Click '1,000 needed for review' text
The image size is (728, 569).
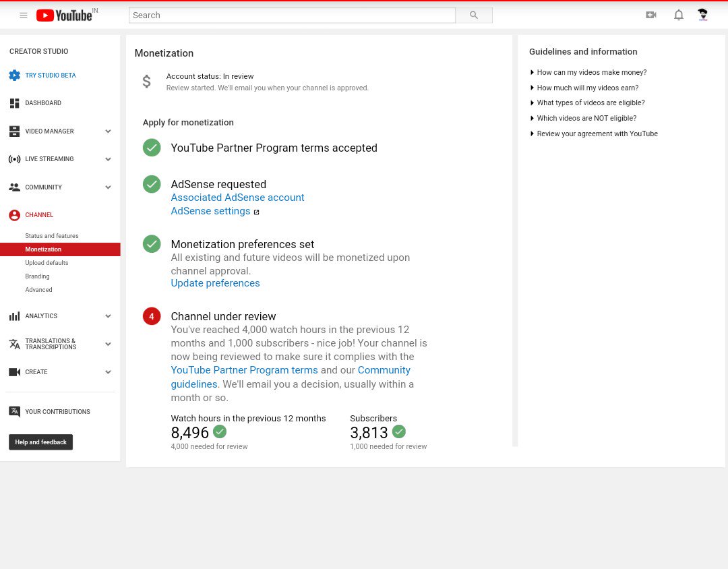[x=388, y=446]
